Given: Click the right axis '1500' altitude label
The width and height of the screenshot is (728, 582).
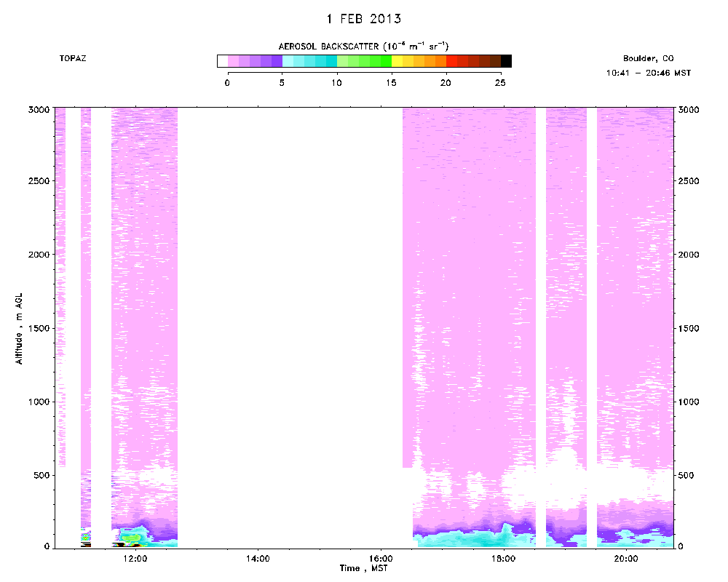Looking at the screenshot, I should [x=689, y=328].
